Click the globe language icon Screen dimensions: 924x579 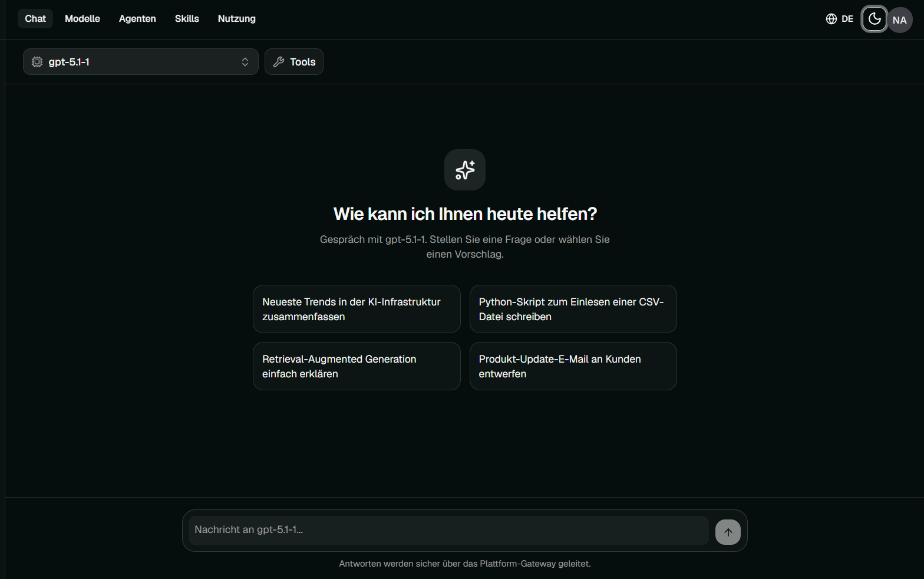tap(831, 19)
